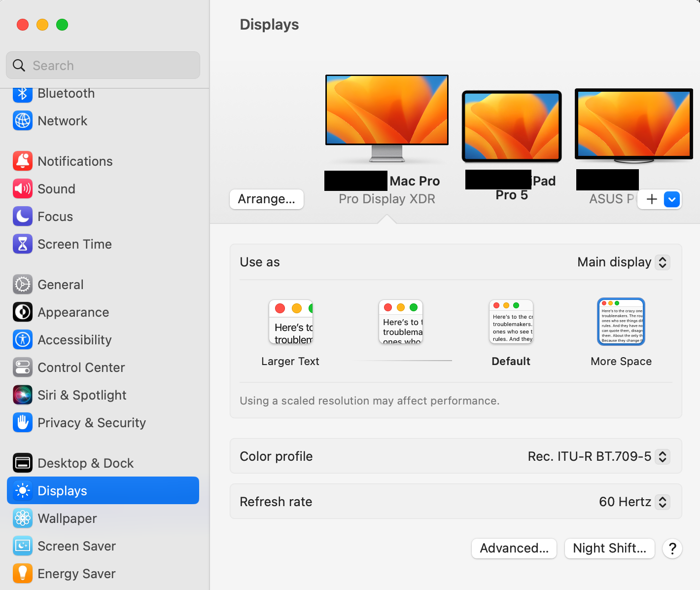
Task: Click the green zoom window button
Action: [x=62, y=25]
